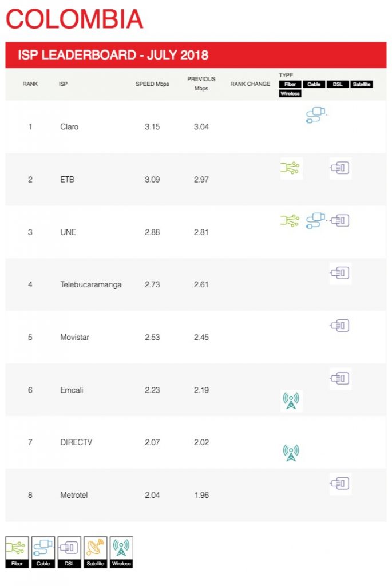Screen dimensions: 392x586
Task: Select the DSL type label in header
Action: [x=338, y=84]
